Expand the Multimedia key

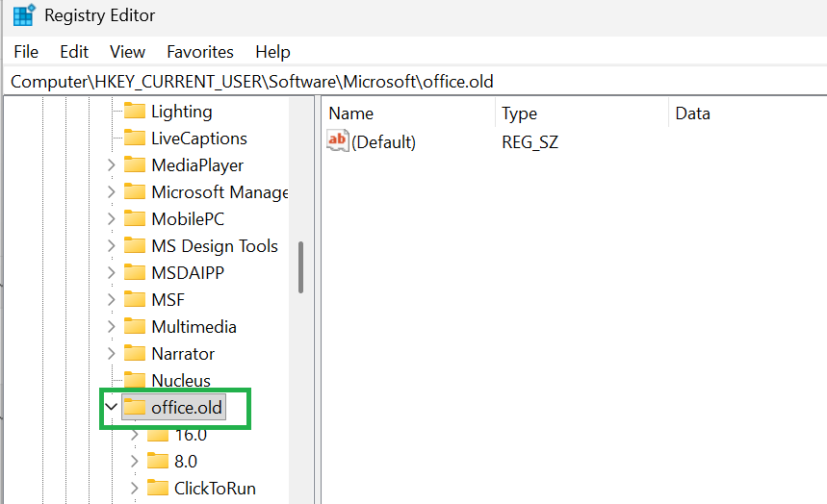coord(111,326)
